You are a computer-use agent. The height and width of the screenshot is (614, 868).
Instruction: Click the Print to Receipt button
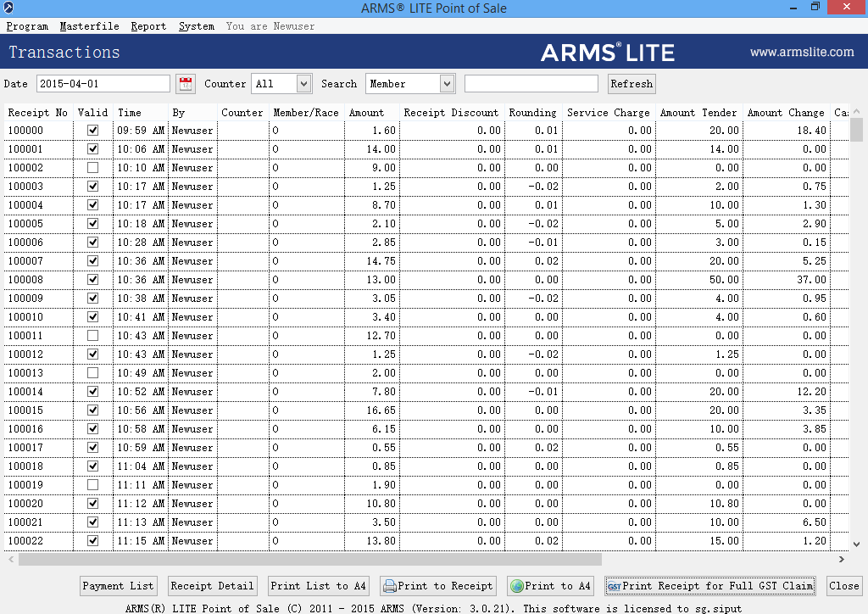438,586
